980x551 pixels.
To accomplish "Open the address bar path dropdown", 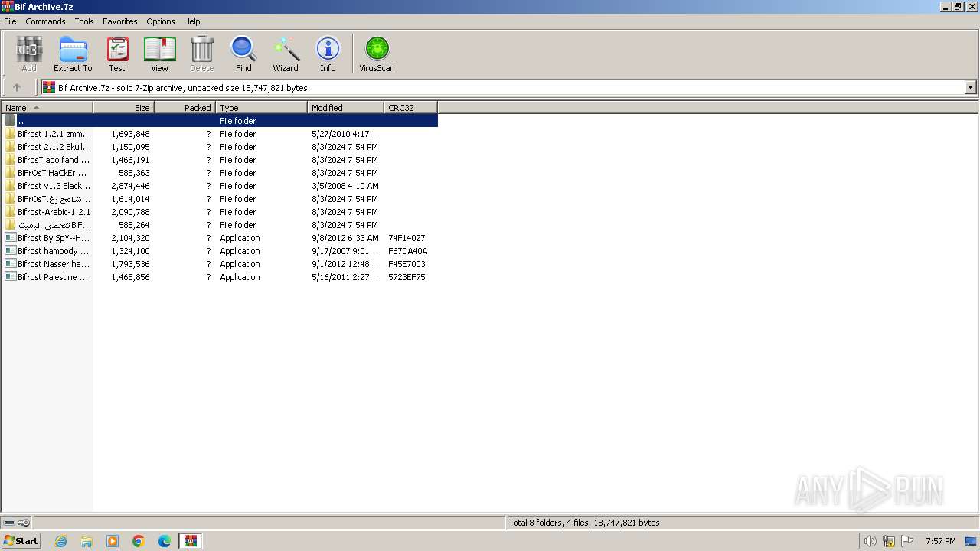I will coord(970,87).
